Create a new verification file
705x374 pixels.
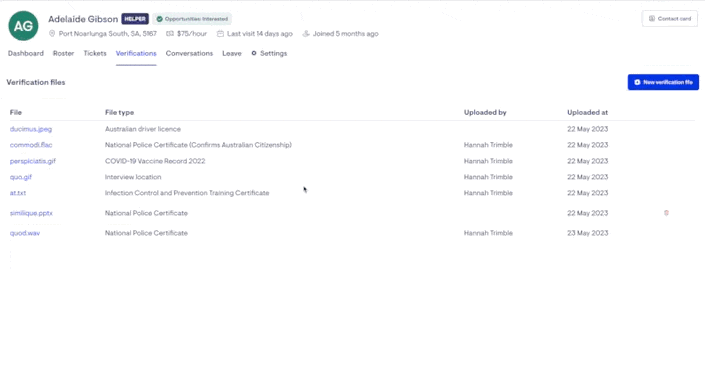coord(663,82)
